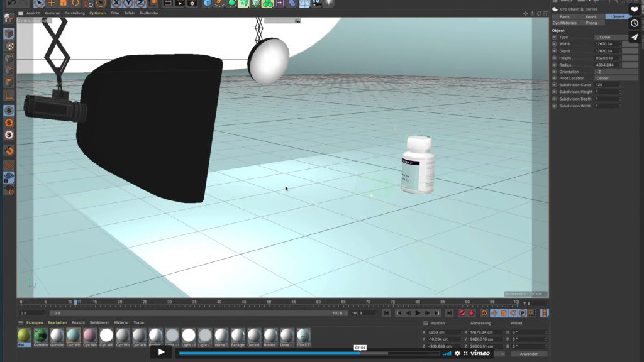Like the video with the heart icon
This screenshot has height=362, width=644.
(634, 9)
